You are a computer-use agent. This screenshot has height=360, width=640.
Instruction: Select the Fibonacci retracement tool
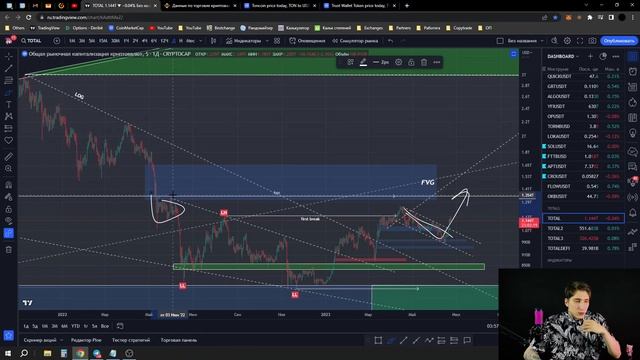point(9,80)
